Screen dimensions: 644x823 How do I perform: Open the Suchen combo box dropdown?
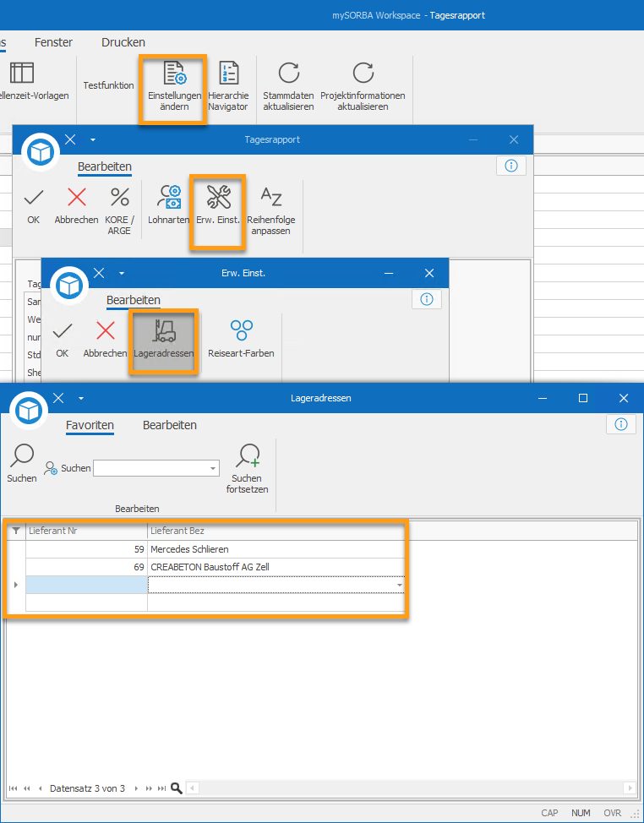tap(213, 468)
